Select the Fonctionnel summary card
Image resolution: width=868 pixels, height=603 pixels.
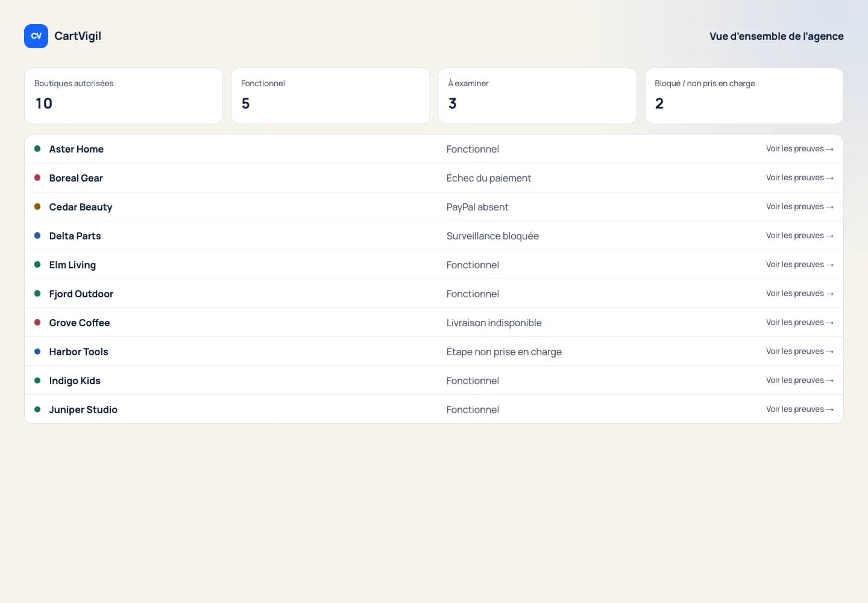[330, 96]
